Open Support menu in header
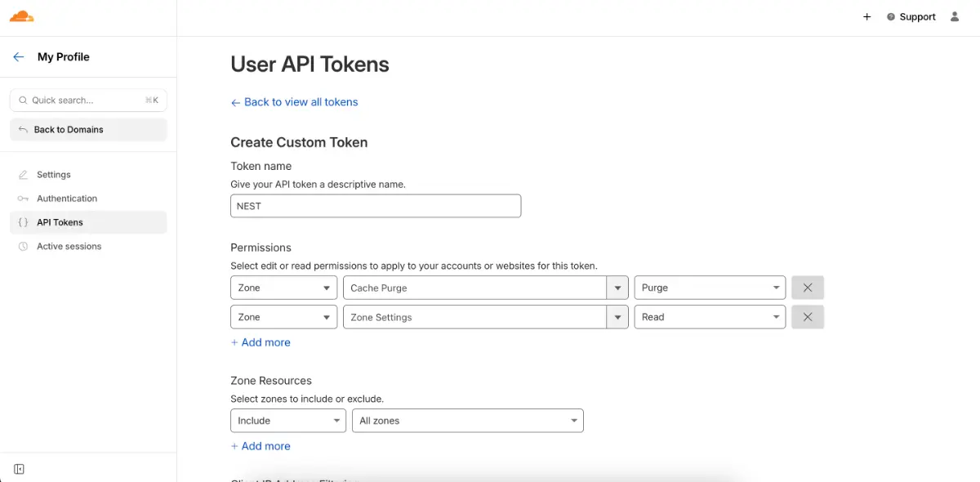The image size is (980, 482). point(911,16)
